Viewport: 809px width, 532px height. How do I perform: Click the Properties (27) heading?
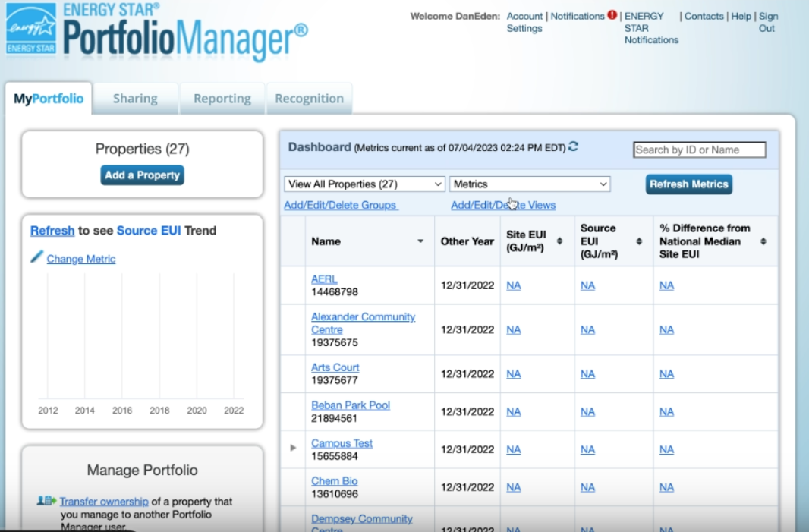point(143,149)
